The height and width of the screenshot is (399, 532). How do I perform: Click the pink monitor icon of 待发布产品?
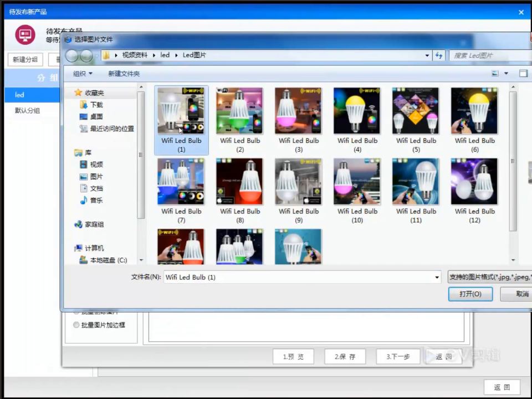click(x=25, y=34)
